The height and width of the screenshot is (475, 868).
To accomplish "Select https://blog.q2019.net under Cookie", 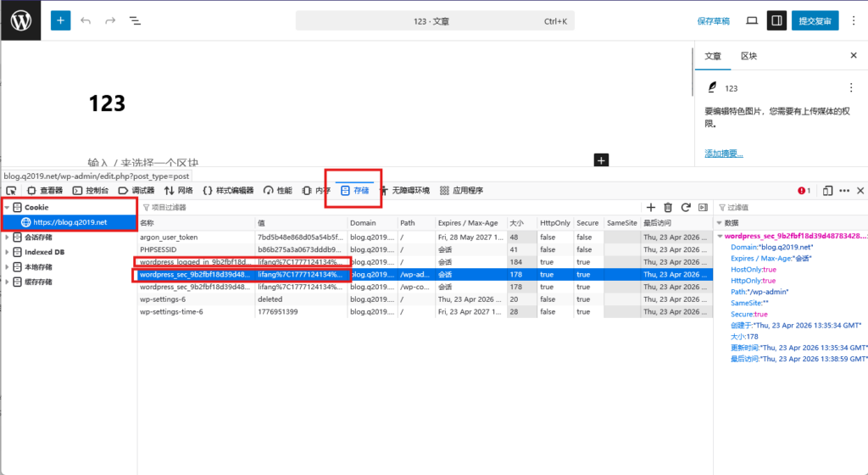I will (70, 222).
